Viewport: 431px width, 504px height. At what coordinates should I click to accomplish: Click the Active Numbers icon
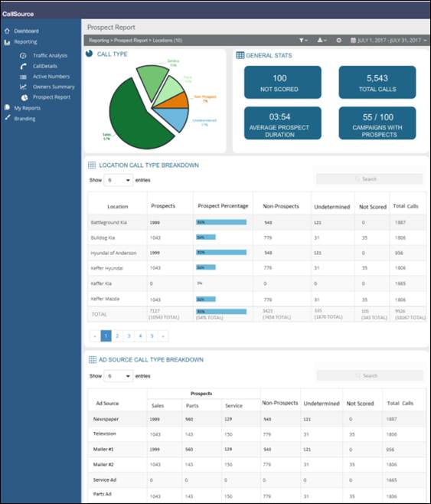coord(23,77)
